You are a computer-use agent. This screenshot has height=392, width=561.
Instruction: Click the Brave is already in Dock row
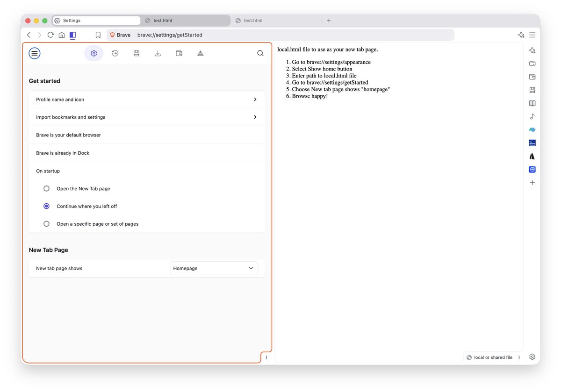click(147, 153)
